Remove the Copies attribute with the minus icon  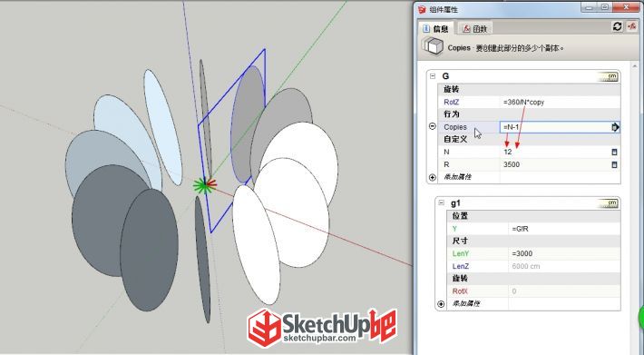[x=433, y=126]
